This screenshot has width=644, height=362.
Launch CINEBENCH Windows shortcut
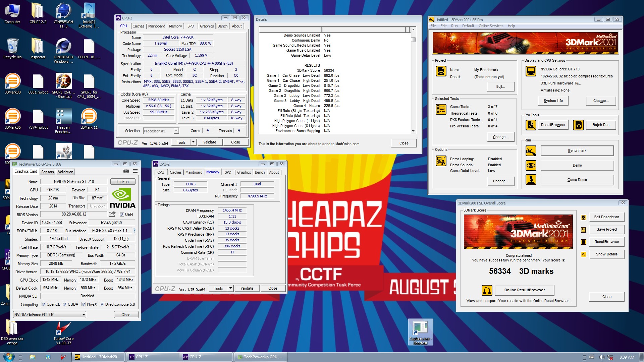63,50
